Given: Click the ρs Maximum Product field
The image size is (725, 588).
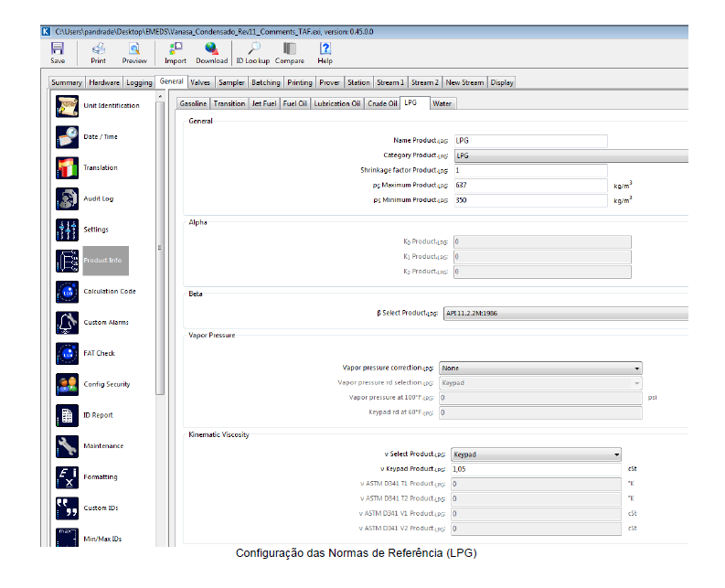Looking at the screenshot, I should coord(530,186).
